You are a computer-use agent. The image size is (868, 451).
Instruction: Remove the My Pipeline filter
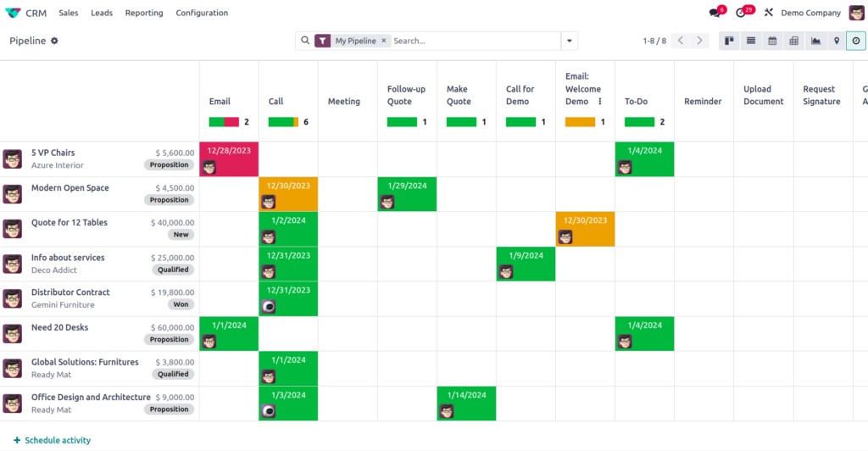click(x=384, y=41)
